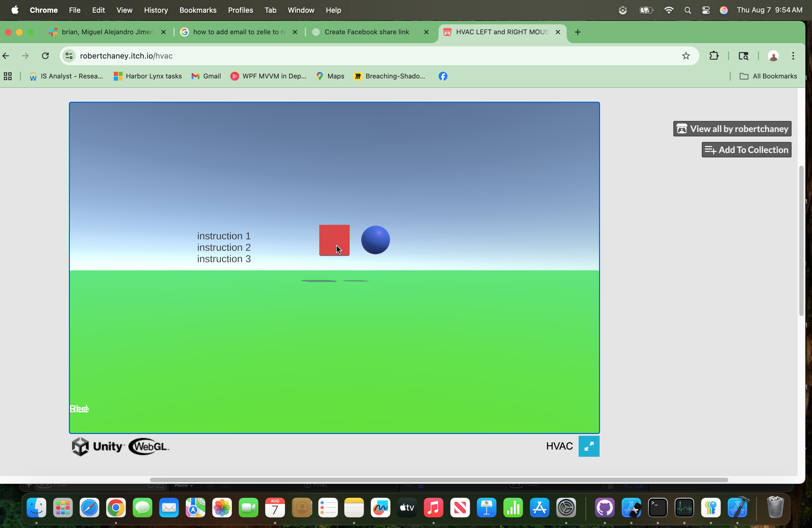Click the blue sphere in the game
The height and width of the screenshot is (528, 812).
[375, 239]
